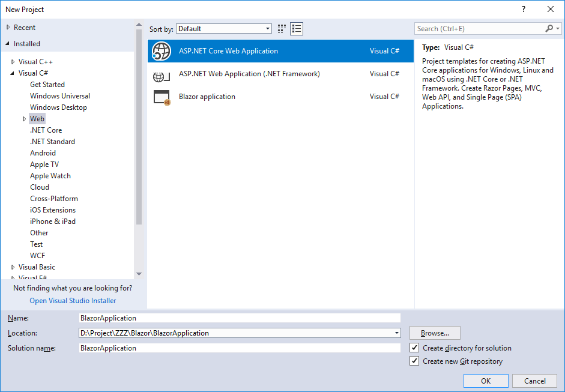This screenshot has width=565, height=392.
Task: Open the Location path dropdown arrow
Action: [396, 333]
